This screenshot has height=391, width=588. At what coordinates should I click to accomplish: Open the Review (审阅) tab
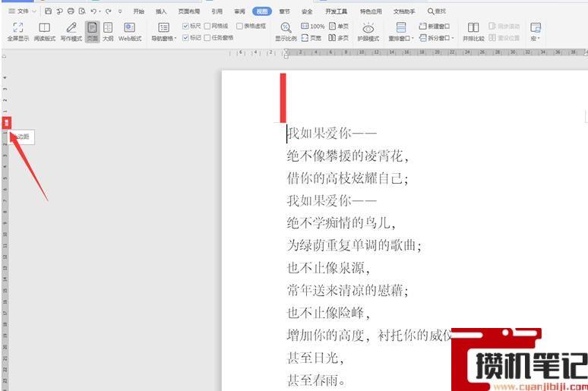(239, 11)
